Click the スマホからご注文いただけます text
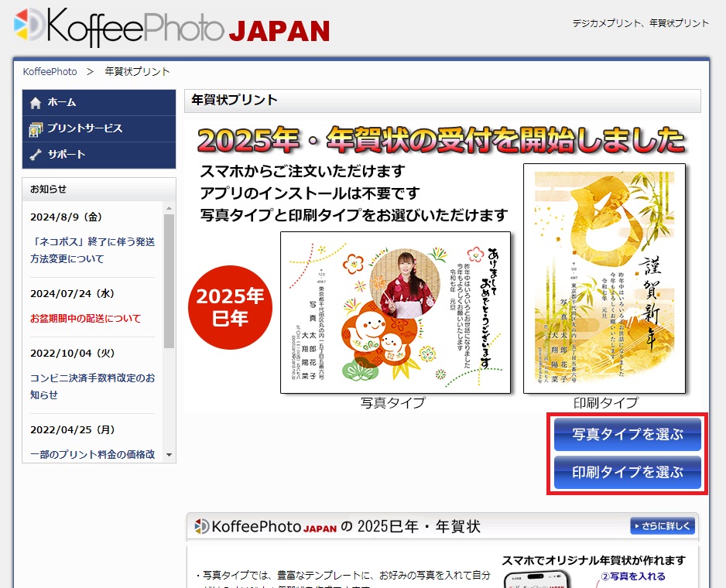The height and width of the screenshot is (588, 726). (303, 171)
